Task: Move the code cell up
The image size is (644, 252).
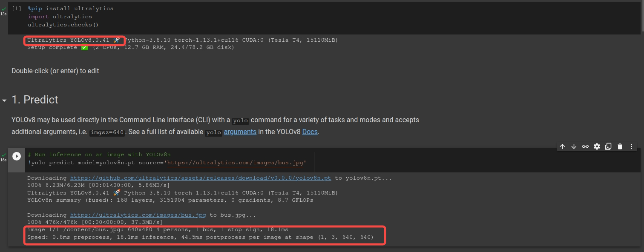Action: tap(562, 146)
